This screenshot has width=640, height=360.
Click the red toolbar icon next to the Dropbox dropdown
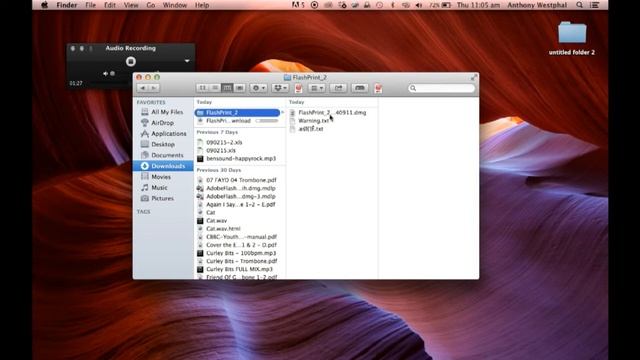pos(298,88)
